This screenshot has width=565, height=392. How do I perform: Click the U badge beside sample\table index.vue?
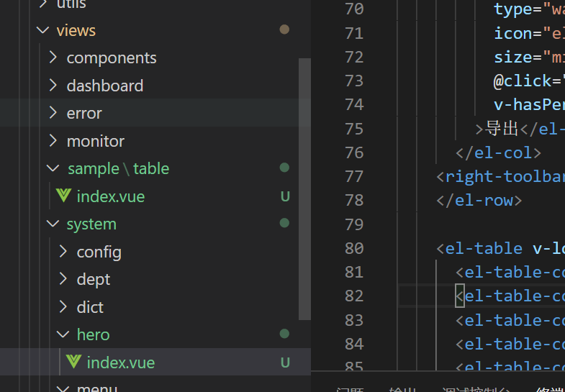pyautogui.click(x=285, y=196)
